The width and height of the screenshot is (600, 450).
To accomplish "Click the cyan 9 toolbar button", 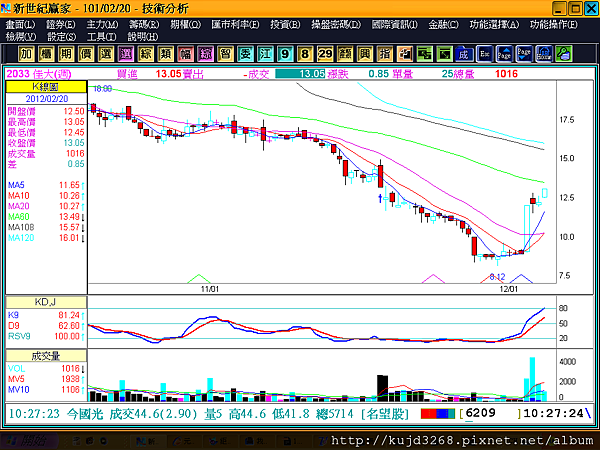I will (285, 54).
